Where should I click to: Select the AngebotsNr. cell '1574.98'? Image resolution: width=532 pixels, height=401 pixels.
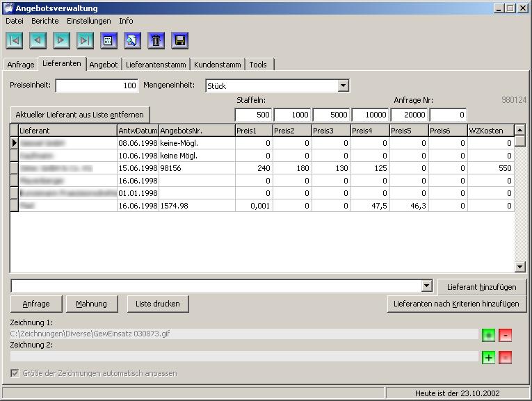pyautogui.click(x=197, y=206)
